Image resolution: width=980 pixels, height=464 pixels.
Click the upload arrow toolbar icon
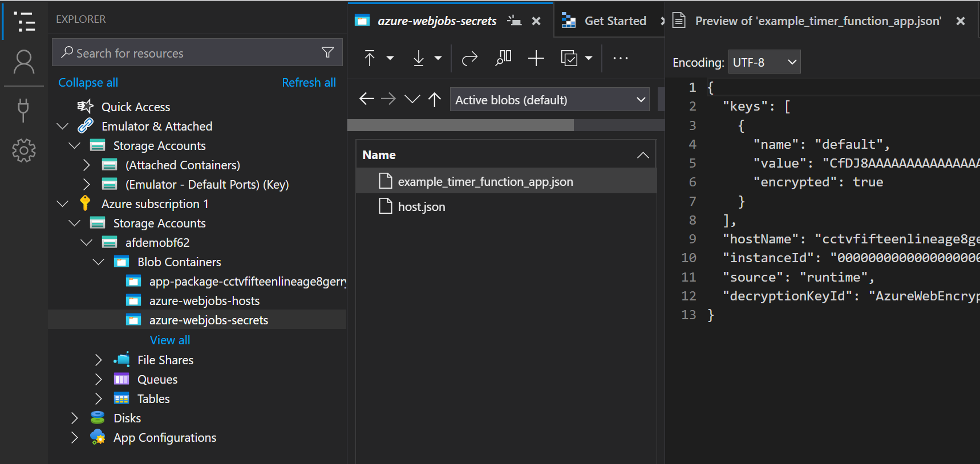[x=370, y=58]
